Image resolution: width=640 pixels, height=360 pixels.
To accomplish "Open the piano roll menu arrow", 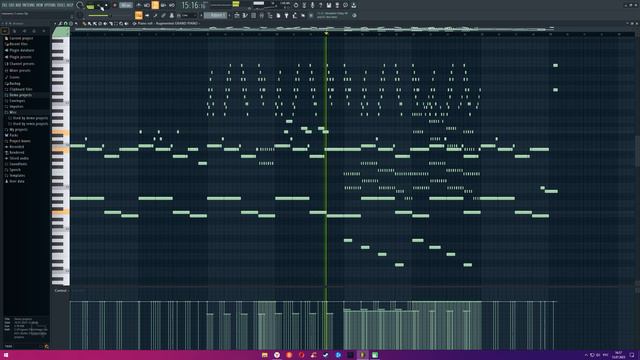I will pyautogui.click(x=57, y=23).
